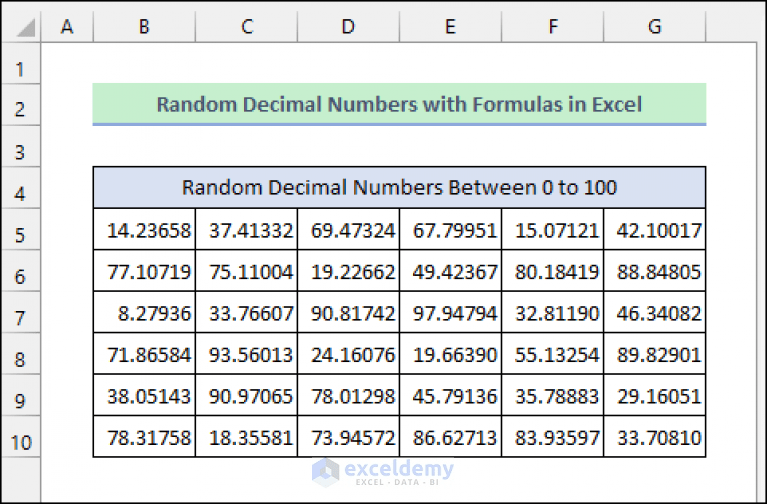
Task: Select cell containing 75.11004
Action: pos(247,271)
